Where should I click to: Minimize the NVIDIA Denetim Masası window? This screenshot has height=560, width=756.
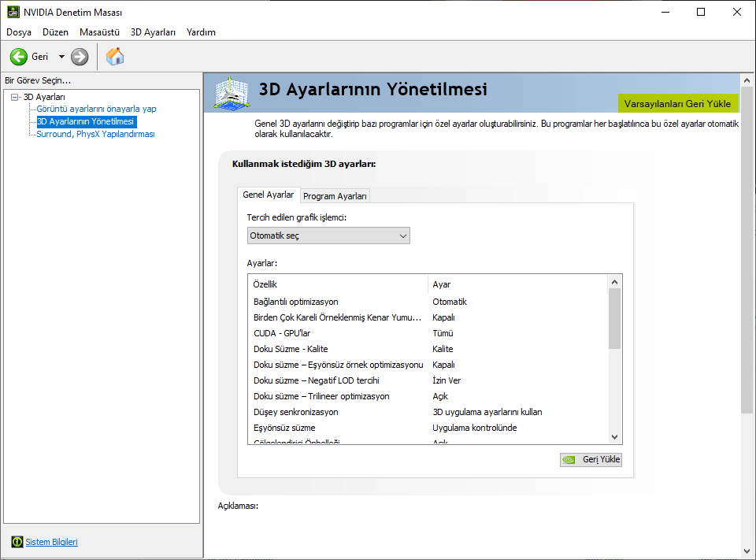point(665,12)
